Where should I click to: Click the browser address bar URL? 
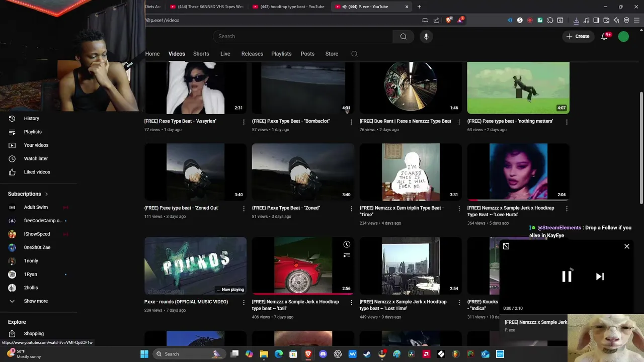click(x=162, y=20)
